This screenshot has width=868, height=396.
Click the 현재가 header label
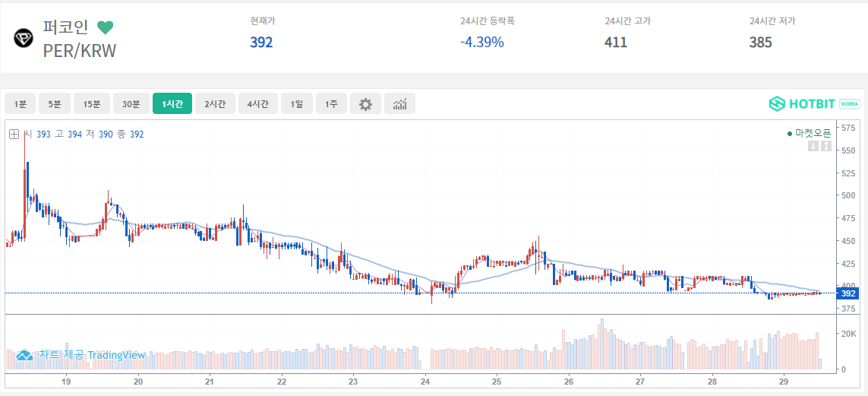coord(263,21)
